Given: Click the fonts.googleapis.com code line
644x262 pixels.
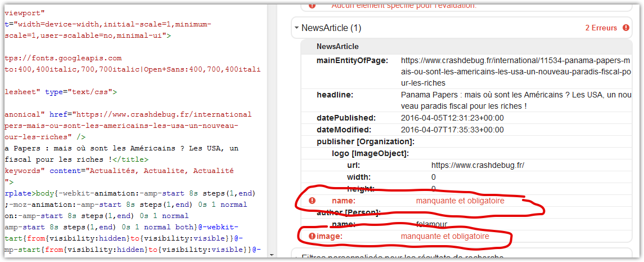Looking at the screenshot, I should (x=63, y=59).
